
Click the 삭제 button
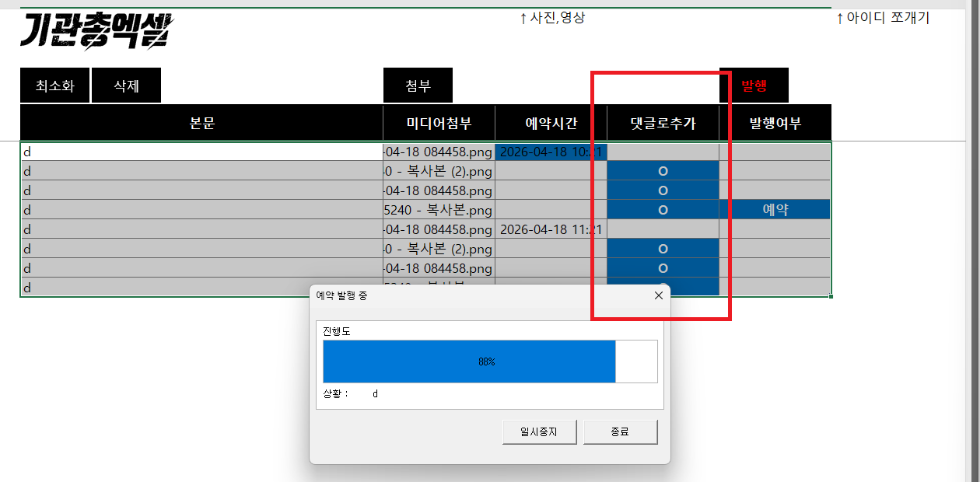[126, 86]
